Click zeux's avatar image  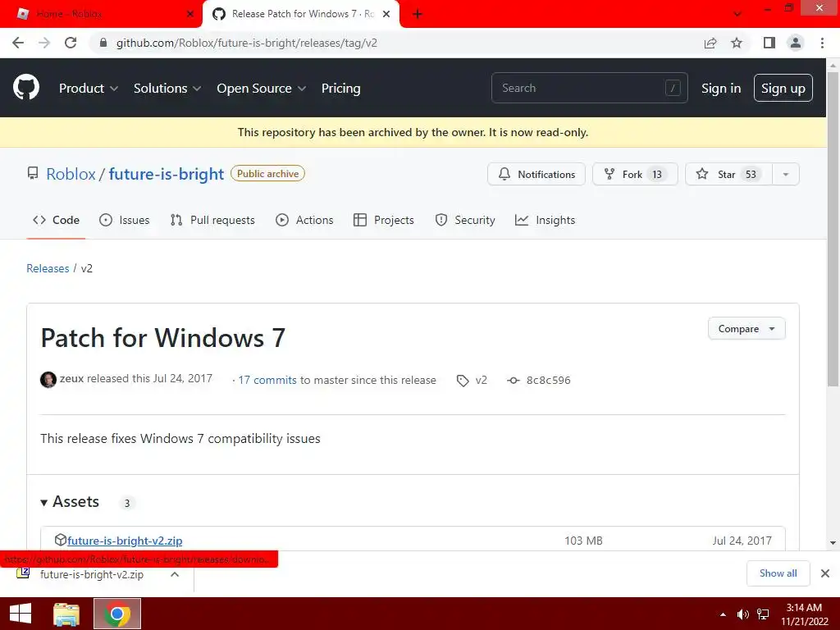(48, 379)
